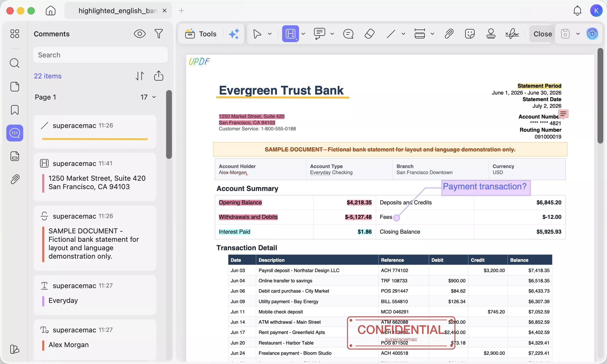
Task: Open the user account avatar K
Action: (x=596, y=11)
